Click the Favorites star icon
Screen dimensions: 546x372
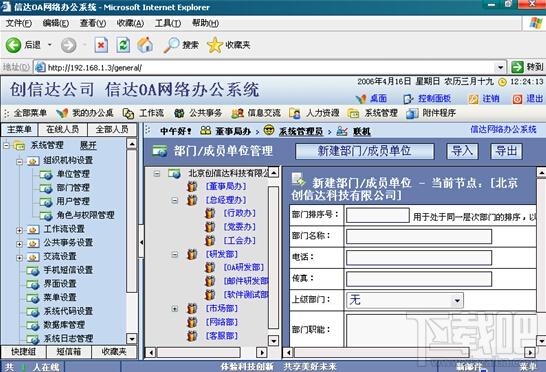click(x=214, y=45)
